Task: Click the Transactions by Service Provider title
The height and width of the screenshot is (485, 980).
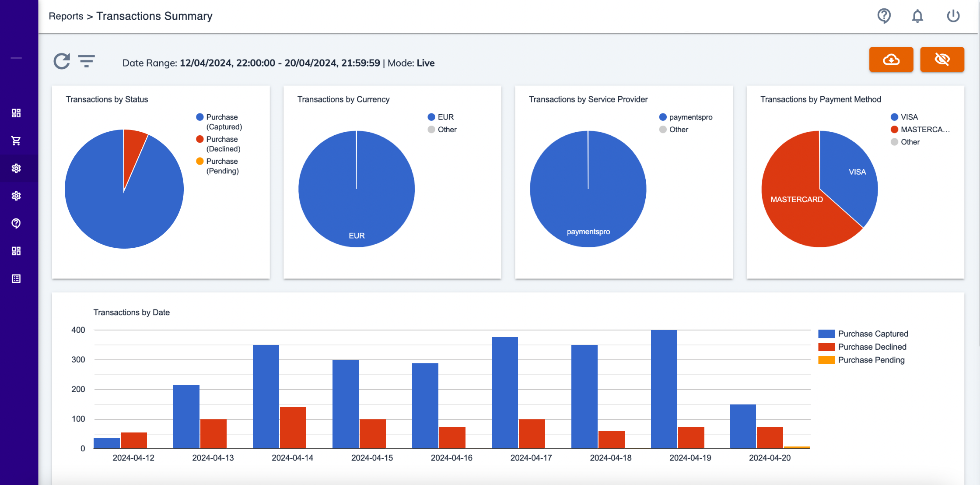Action: pyautogui.click(x=588, y=99)
